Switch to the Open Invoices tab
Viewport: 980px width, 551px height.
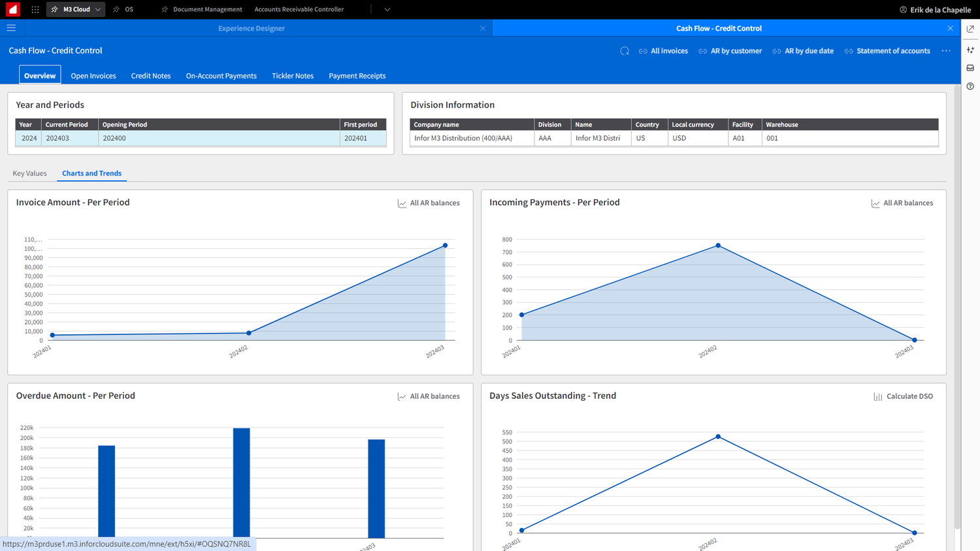(93, 75)
